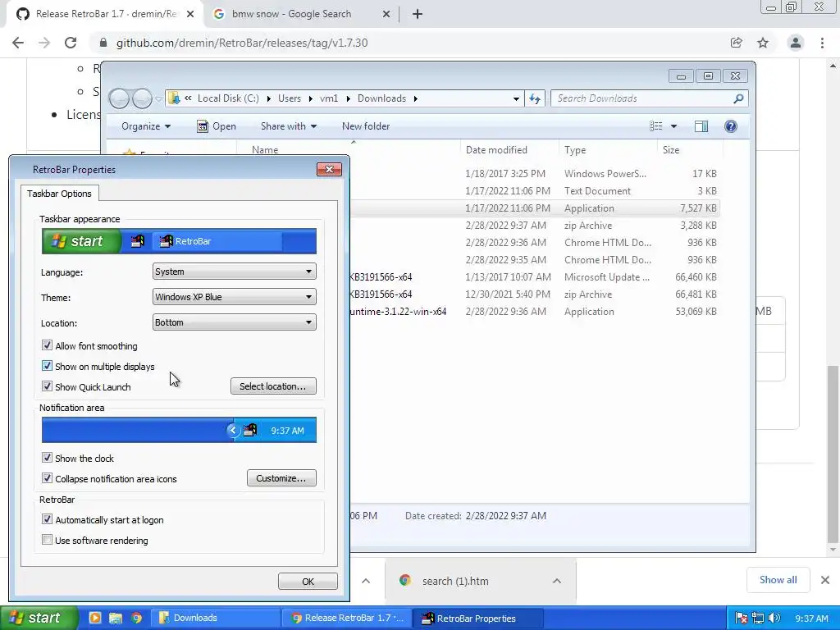This screenshot has height=630, width=840.
Task: Click the Explorer refresh icon
Action: pyautogui.click(x=535, y=98)
